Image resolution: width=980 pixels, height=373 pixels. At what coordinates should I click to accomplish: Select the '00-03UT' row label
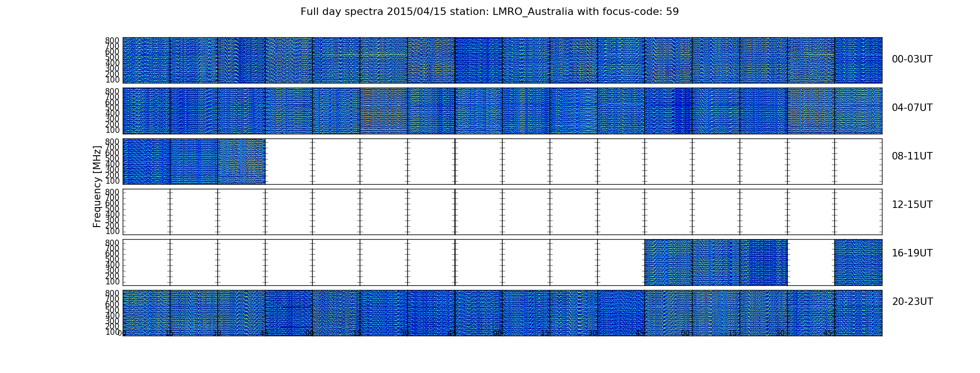point(912,59)
